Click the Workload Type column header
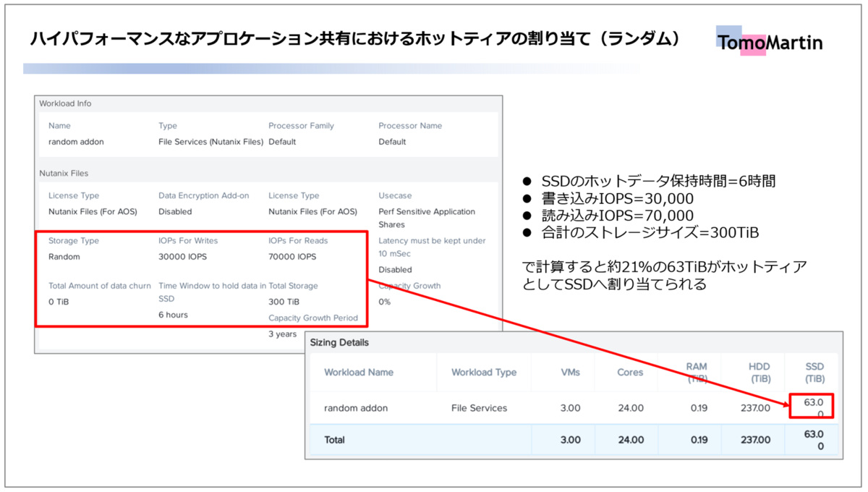868x492 pixels. [484, 373]
